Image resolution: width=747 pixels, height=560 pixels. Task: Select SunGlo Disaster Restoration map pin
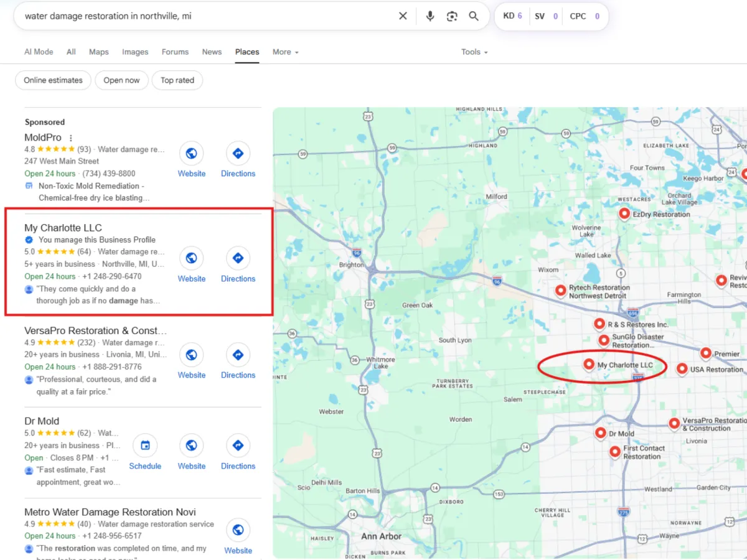(x=604, y=340)
